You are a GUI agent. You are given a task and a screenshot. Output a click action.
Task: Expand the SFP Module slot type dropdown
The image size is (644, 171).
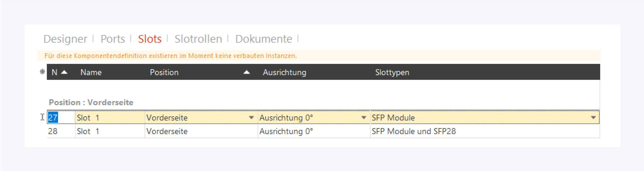point(593,118)
